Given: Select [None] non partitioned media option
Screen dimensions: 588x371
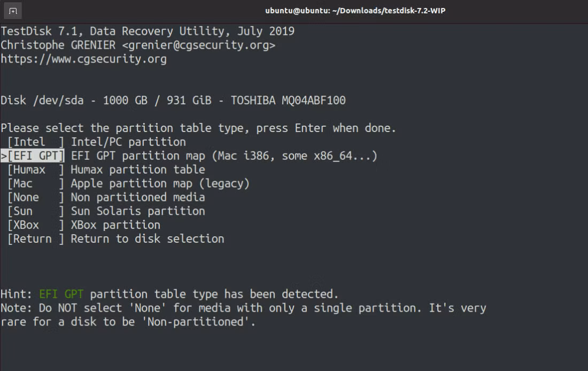Looking at the screenshot, I should (36, 197).
